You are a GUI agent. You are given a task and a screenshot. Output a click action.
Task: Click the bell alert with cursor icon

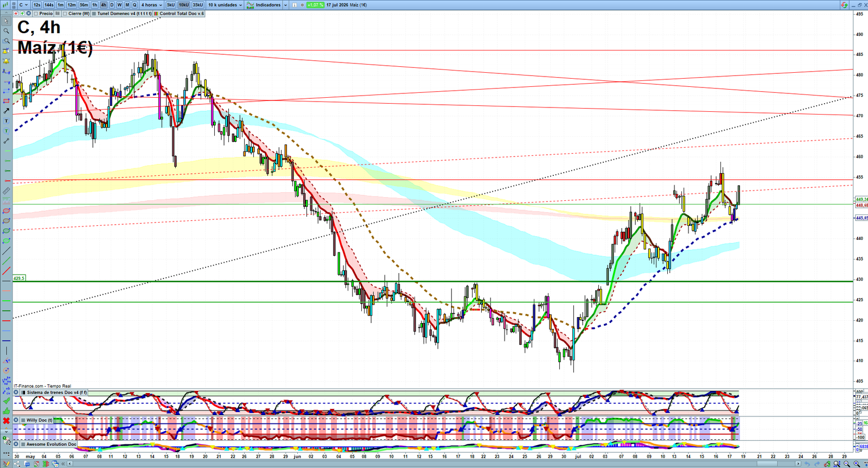pyautogui.click(x=7, y=51)
